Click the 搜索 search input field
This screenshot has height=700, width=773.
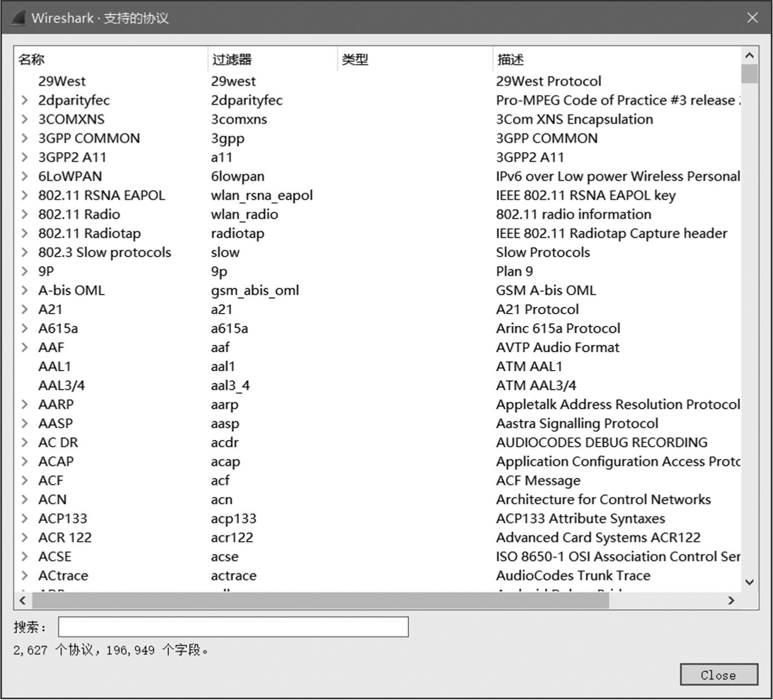pyautogui.click(x=233, y=627)
